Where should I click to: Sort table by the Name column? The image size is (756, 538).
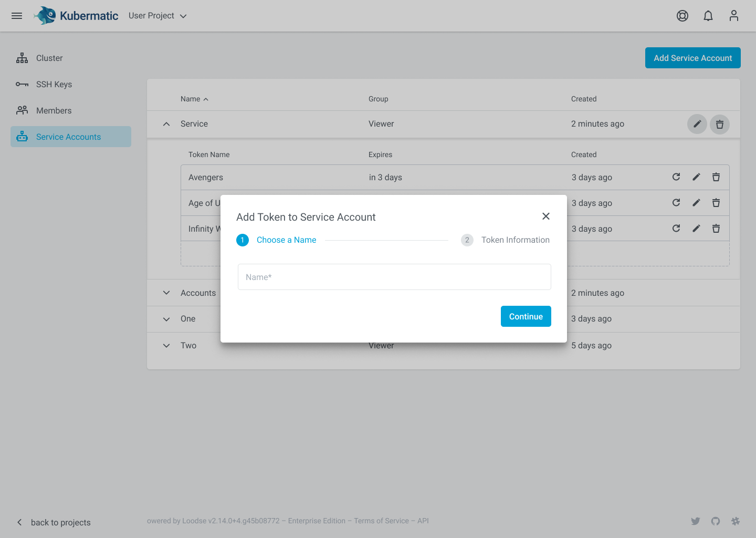pyautogui.click(x=194, y=99)
